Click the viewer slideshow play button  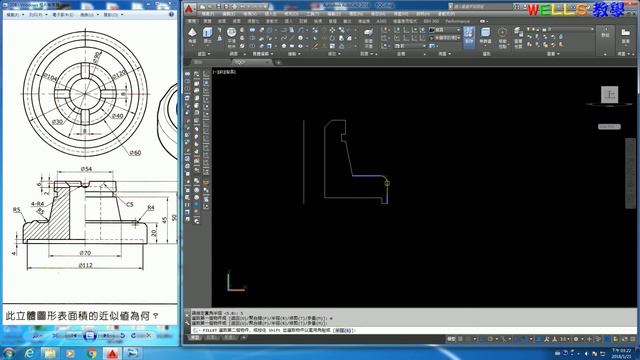pyautogui.click(x=89, y=336)
